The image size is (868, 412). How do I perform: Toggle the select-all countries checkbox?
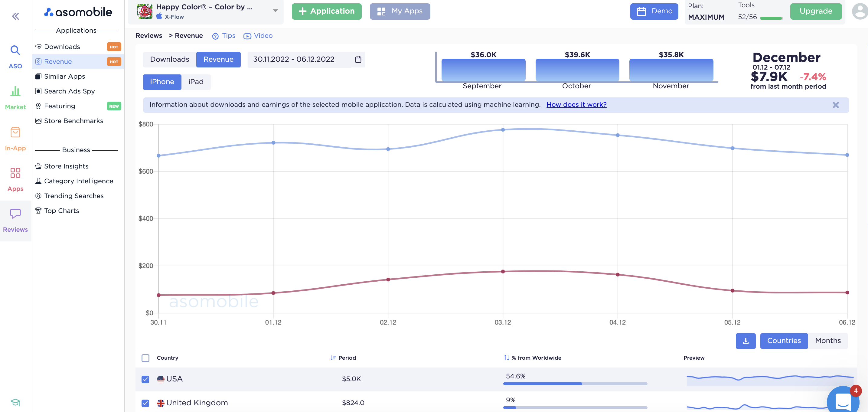click(x=145, y=358)
